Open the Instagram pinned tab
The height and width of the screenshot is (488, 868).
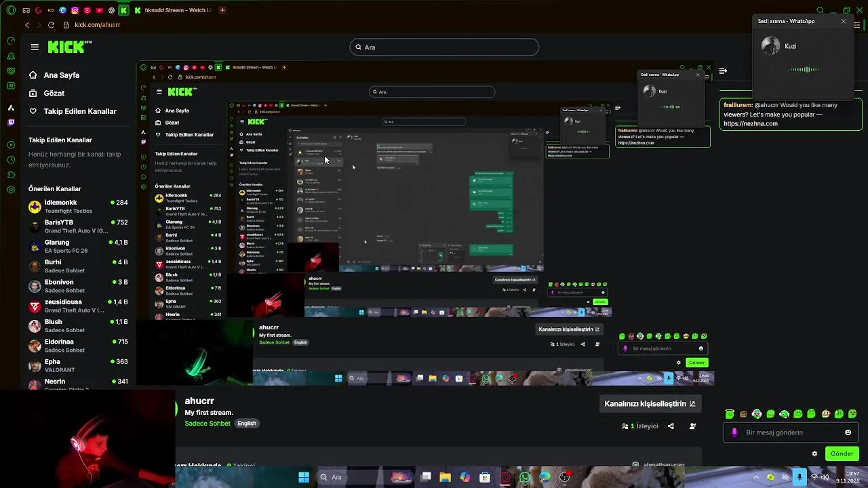(x=75, y=10)
